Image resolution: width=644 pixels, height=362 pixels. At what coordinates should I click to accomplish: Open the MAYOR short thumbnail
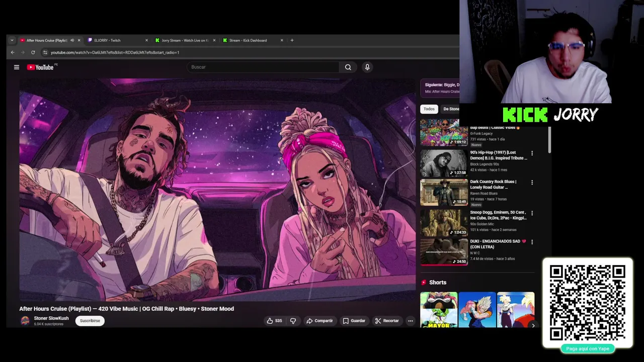(x=439, y=310)
